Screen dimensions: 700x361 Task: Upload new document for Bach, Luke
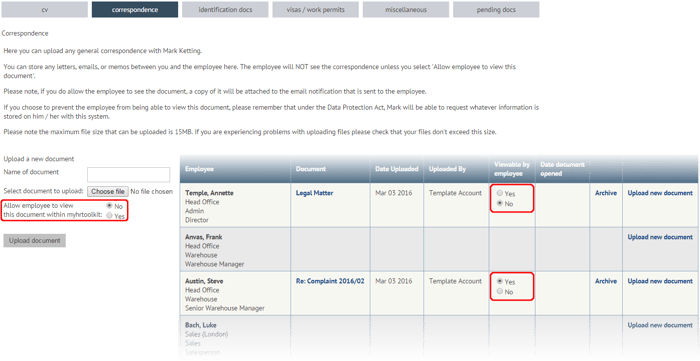pos(660,325)
